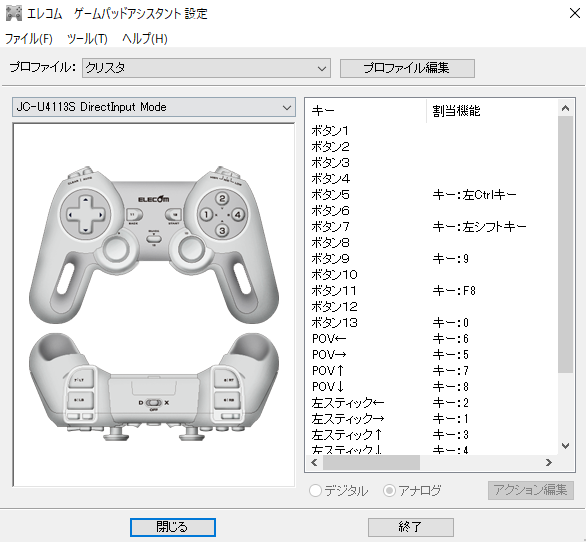Select the 左スティック→ row

(x=432, y=419)
